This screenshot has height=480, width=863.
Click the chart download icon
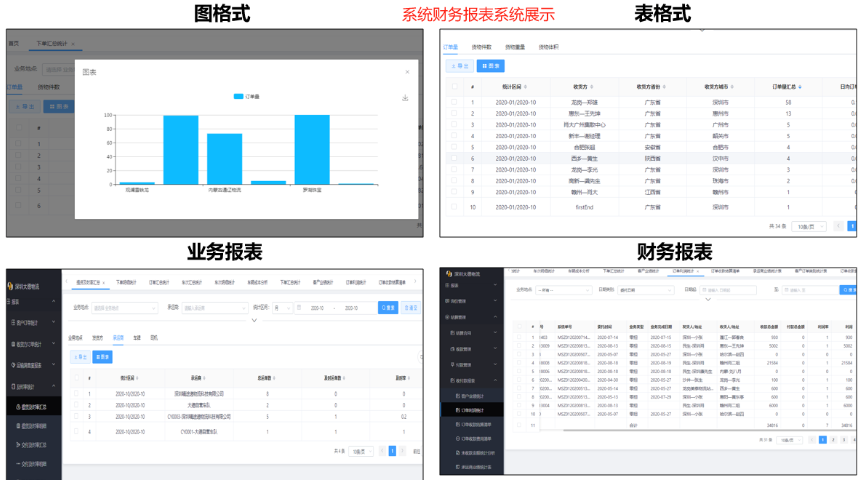(405, 98)
